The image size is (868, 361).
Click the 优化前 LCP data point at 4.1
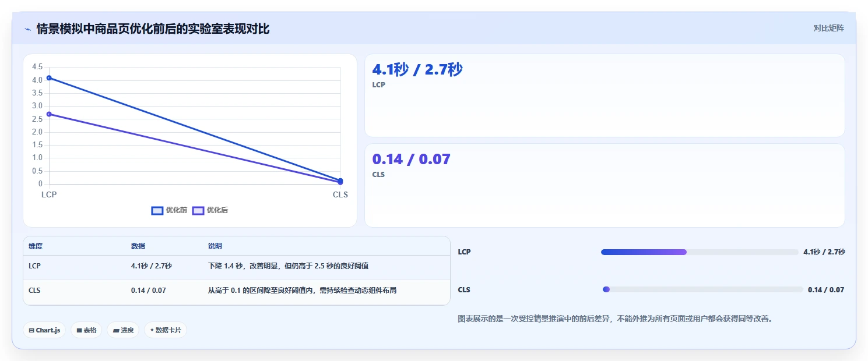[49, 77]
